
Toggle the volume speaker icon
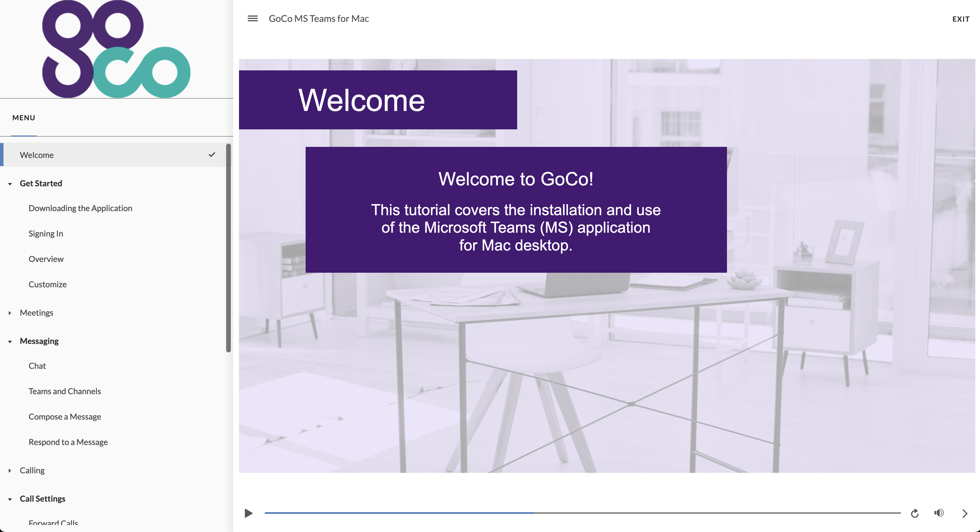coord(939,513)
